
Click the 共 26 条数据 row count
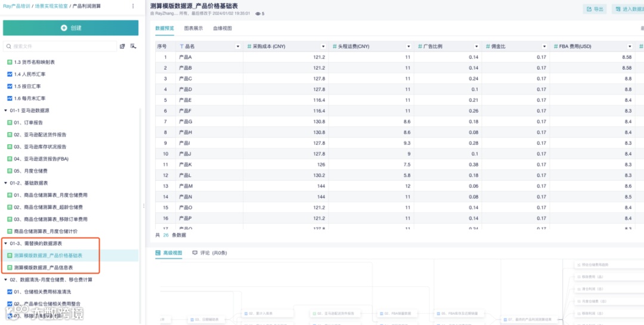[171, 235]
